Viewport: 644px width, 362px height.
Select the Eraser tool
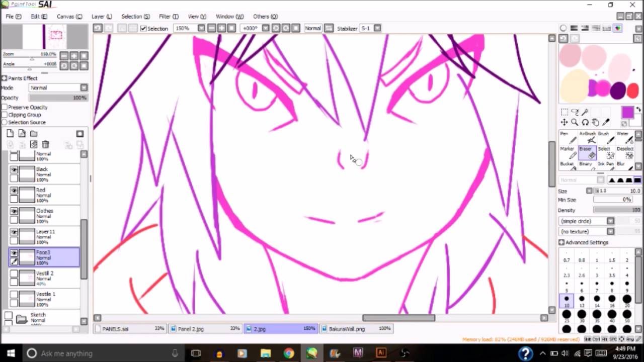pyautogui.click(x=587, y=152)
